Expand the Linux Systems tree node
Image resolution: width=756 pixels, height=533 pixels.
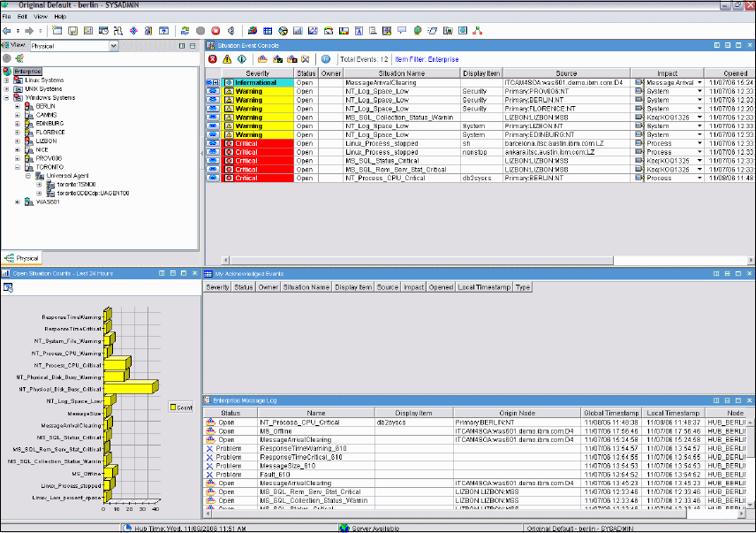tap(6, 80)
